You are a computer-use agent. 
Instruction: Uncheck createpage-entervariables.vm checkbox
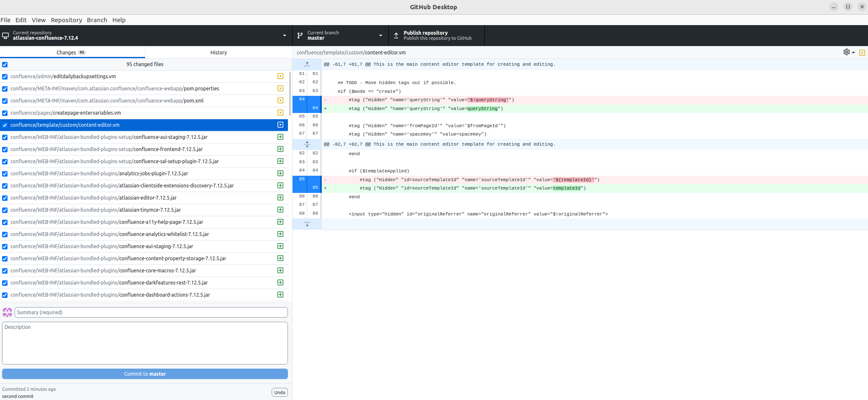[x=5, y=113]
